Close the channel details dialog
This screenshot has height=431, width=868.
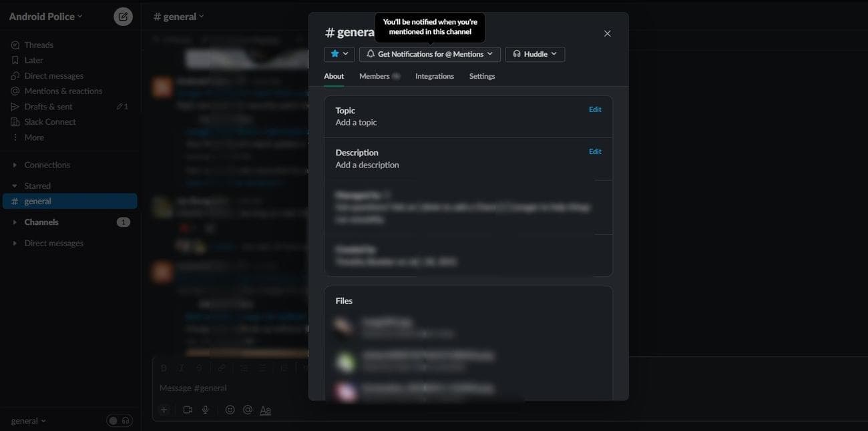tap(607, 33)
